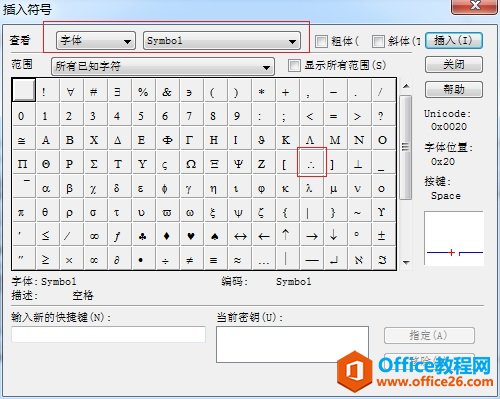The width and height of the screenshot is (500, 399).
Task: Click the symbol grid scrollbar thumb
Action: [406, 147]
